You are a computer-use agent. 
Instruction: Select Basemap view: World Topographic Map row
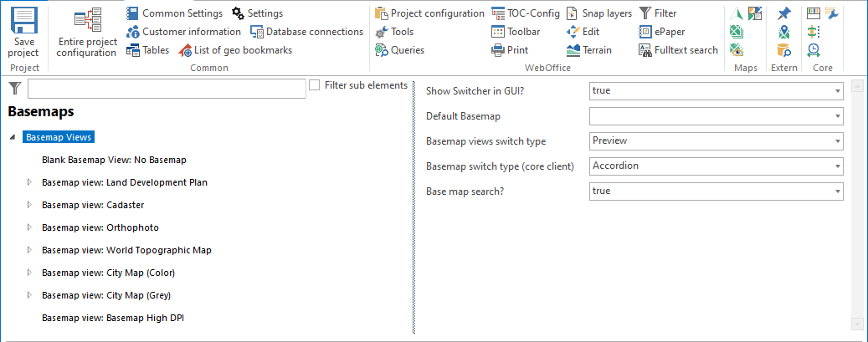tap(126, 250)
